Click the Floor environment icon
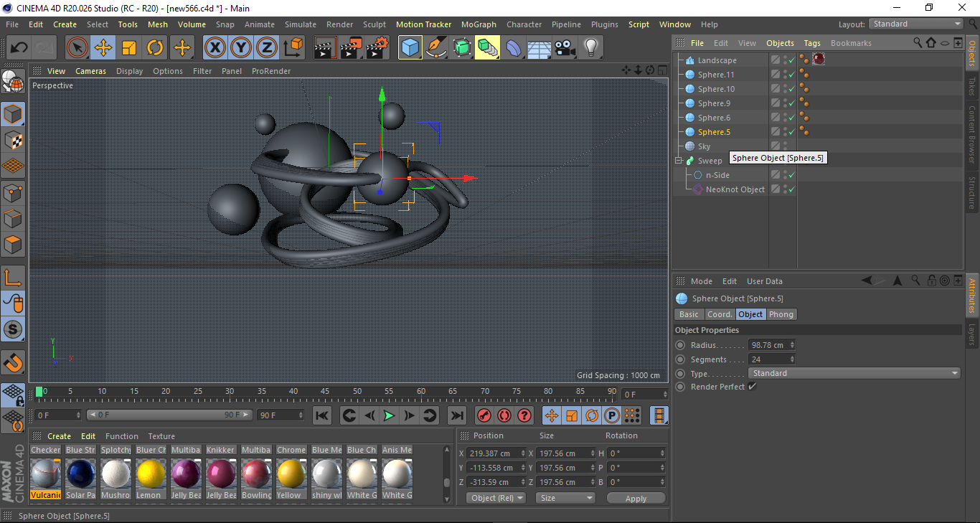Image resolution: width=980 pixels, height=523 pixels. coord(539,48)
